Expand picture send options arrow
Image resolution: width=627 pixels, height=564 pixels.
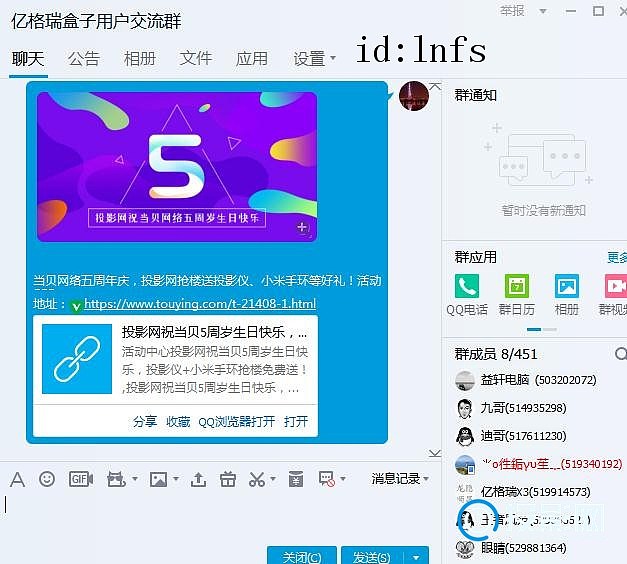[176, 478]
